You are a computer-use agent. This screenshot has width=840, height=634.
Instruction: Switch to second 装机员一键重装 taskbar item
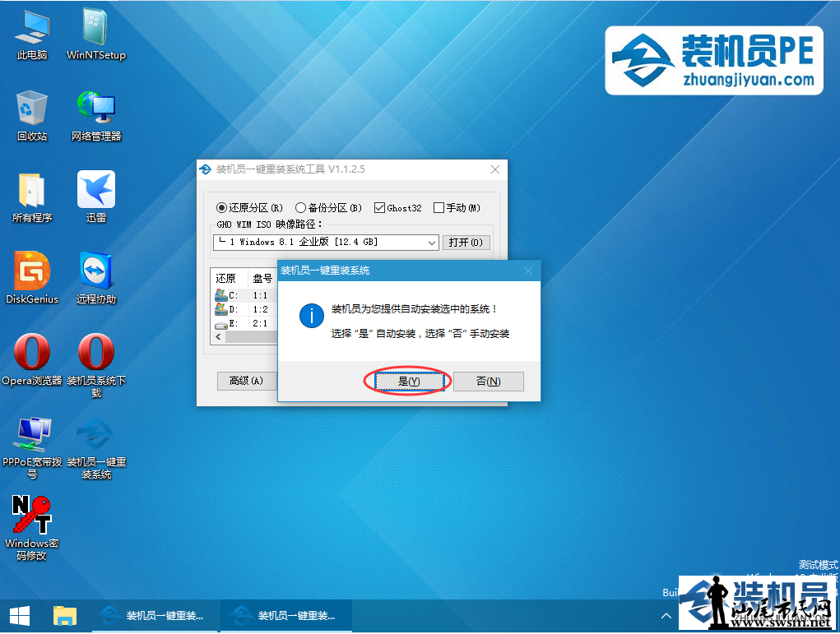click(286, 617)
